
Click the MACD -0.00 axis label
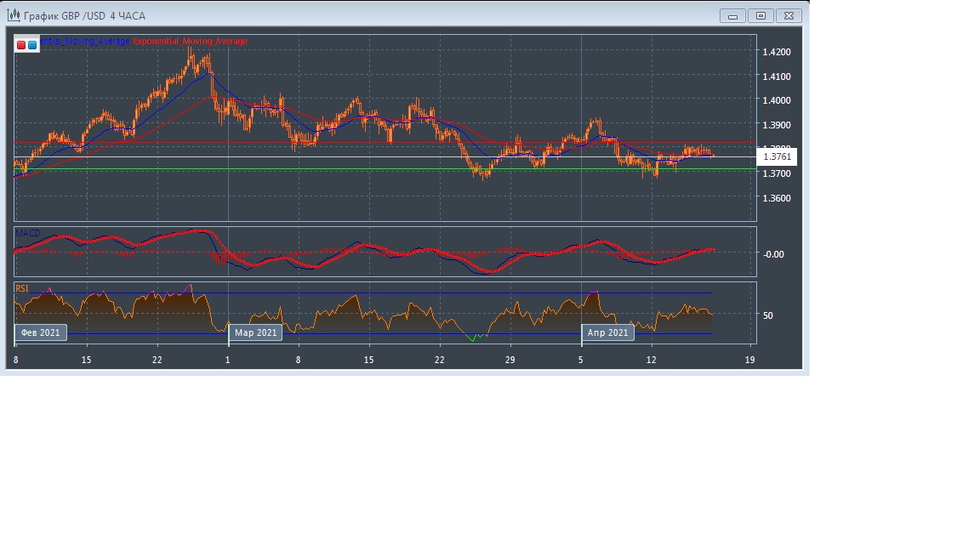(x=772, y=253)
